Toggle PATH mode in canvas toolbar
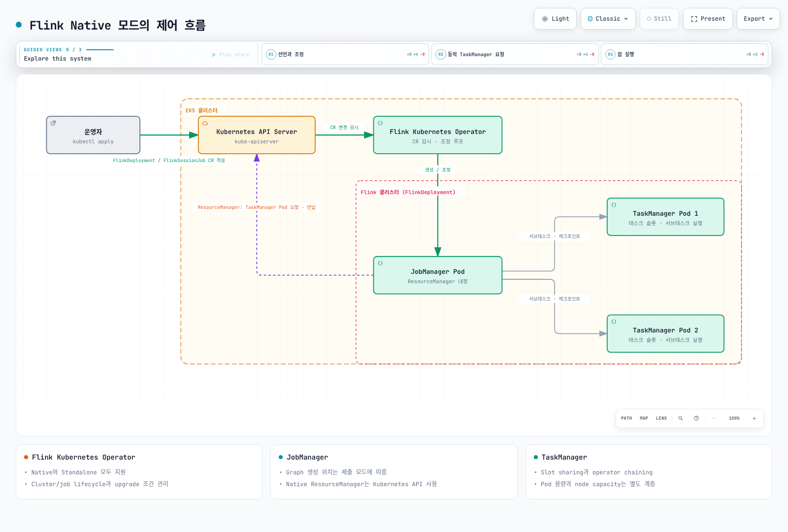The width and height of the screenshot is (788, 532). click(x=626, y=418)
